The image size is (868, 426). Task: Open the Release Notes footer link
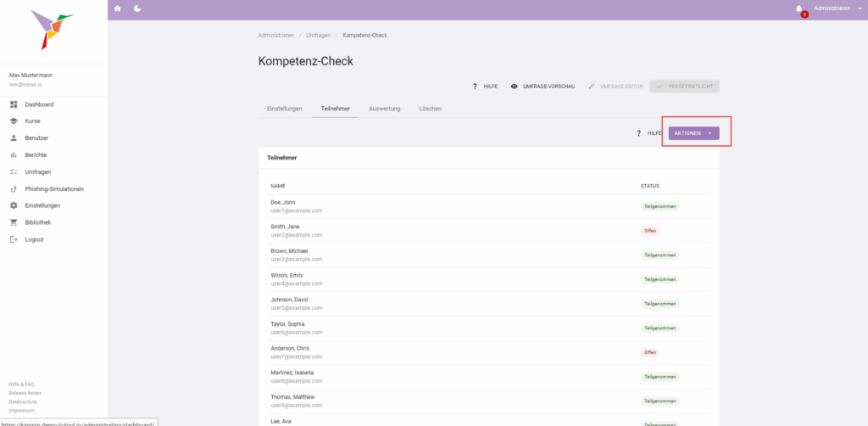click(x=25, y=393)
